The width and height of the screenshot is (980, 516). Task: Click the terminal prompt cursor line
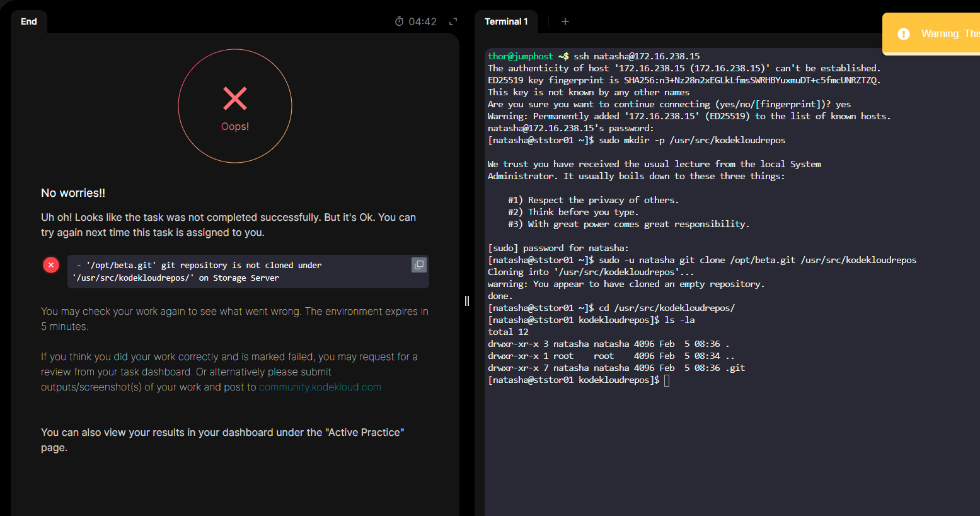pyautogui.click(x=579, y=380)
